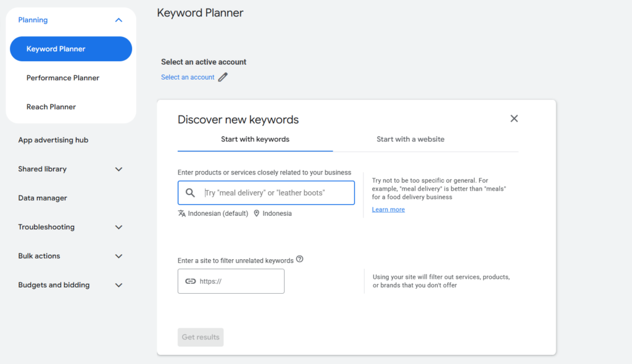632x364 pixels.
Task: Focus the https:// site filter field
Action: pos(231,281)
